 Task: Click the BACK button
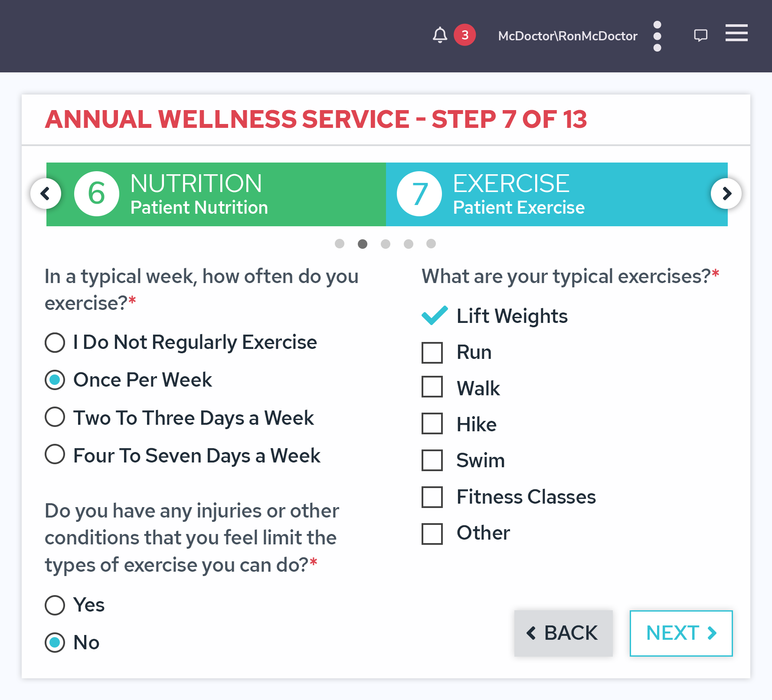coord(563,633)
